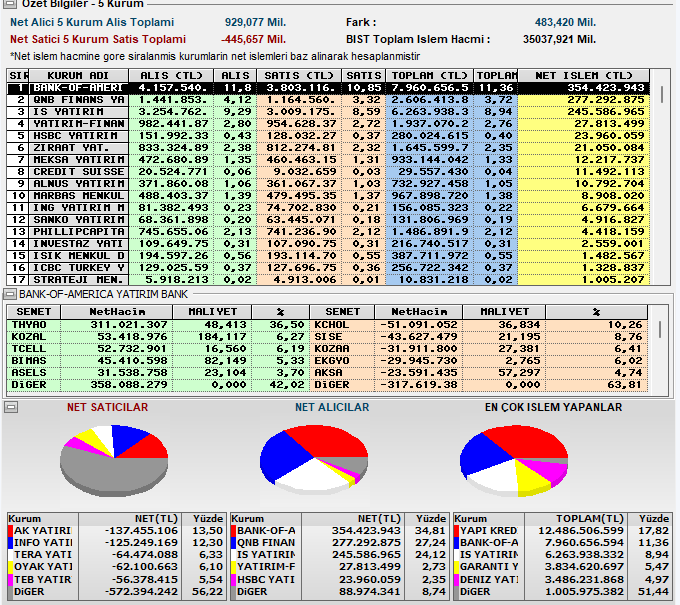The width and height of the screenshot is (680, 605).
Task: Click blue swatch beside INFO YATII
Action: pyautogui.click(x=10, y=543)
